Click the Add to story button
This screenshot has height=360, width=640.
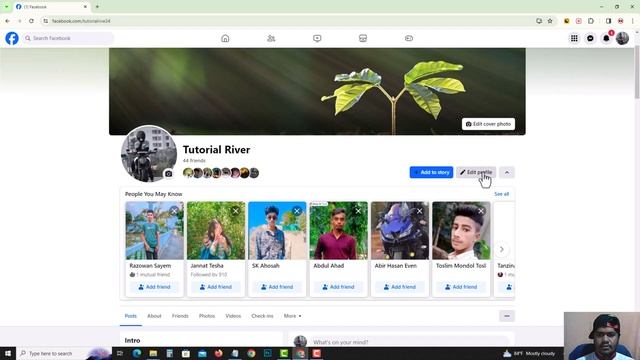(x=431, y=173)
